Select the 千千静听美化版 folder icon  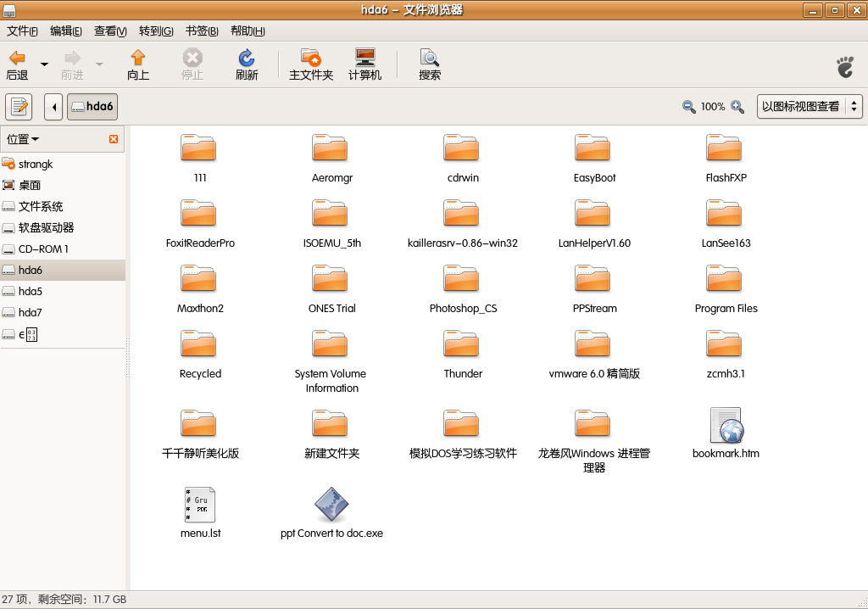tap(198, 424)
